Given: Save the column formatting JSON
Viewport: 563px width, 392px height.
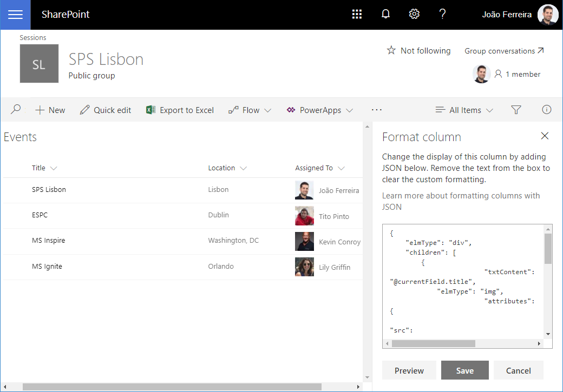Looking at the screenshot, I should coord(464,370).
